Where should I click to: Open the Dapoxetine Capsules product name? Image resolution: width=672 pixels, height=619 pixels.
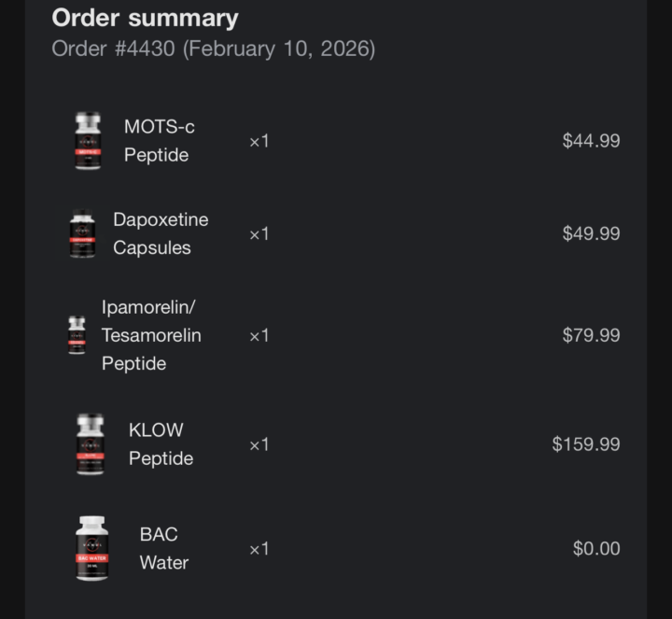pos(161,233)
